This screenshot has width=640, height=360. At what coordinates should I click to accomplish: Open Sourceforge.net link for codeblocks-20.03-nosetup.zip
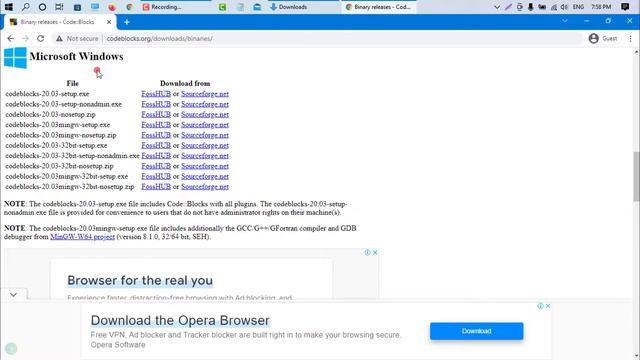(x=205, y=114)
